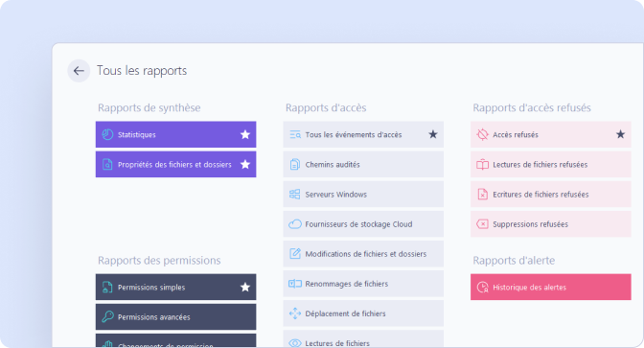Click the Statistiques pie chart icon
The image size is (644, 348).
pyautogui.click(x=107, y=134)
